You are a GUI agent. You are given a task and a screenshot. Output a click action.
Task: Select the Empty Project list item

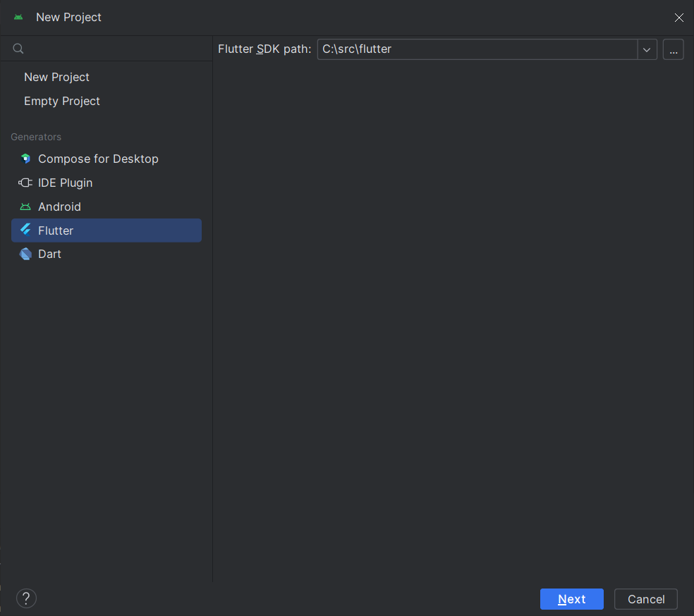click(62, 101)
